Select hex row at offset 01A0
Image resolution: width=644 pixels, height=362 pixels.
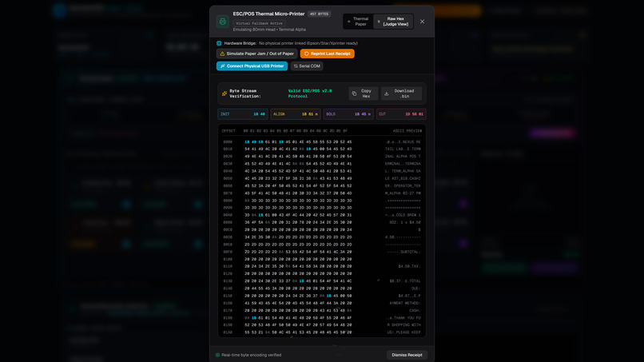pos(321,332)
